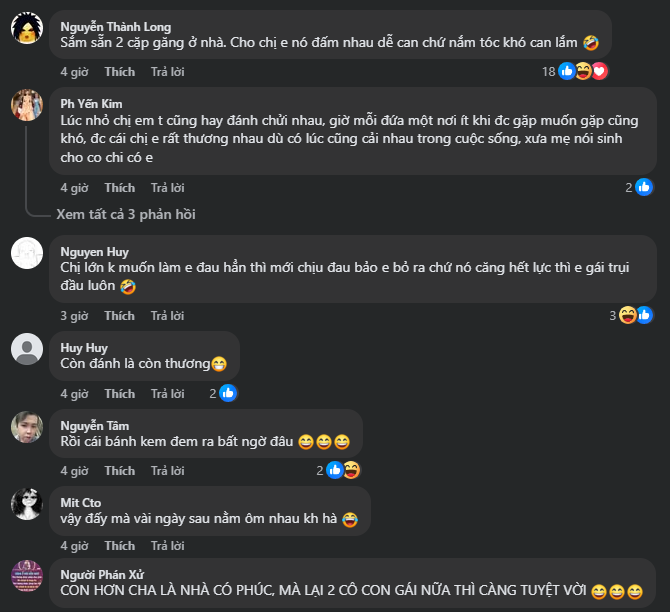Click the '3 giờ' timestamp under Huy Huy's comment
Image resolution: width=670 pixels, height=612 pixels.
(x=74, y=394)
